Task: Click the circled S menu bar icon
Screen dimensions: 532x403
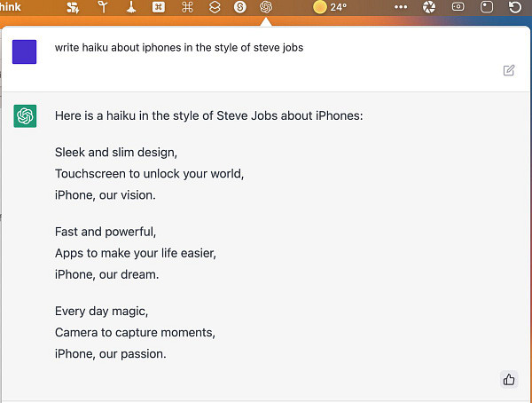Action: coord(240,7)
